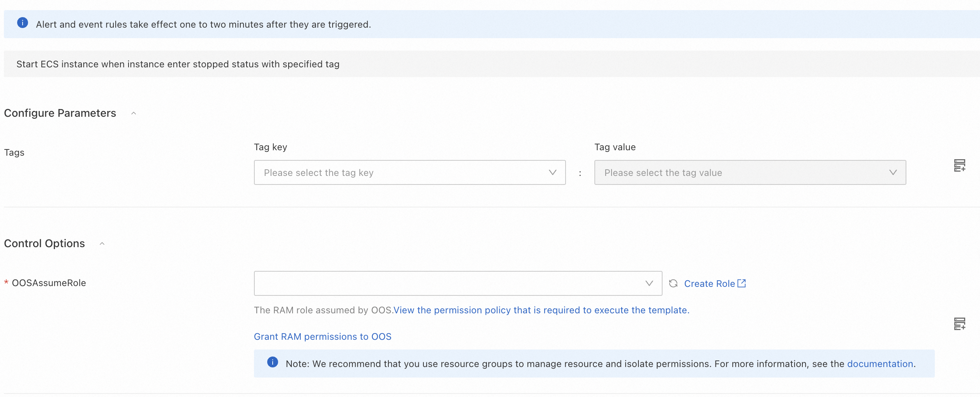Open the 'View the permission policy' link

click(x=541, y=310)
